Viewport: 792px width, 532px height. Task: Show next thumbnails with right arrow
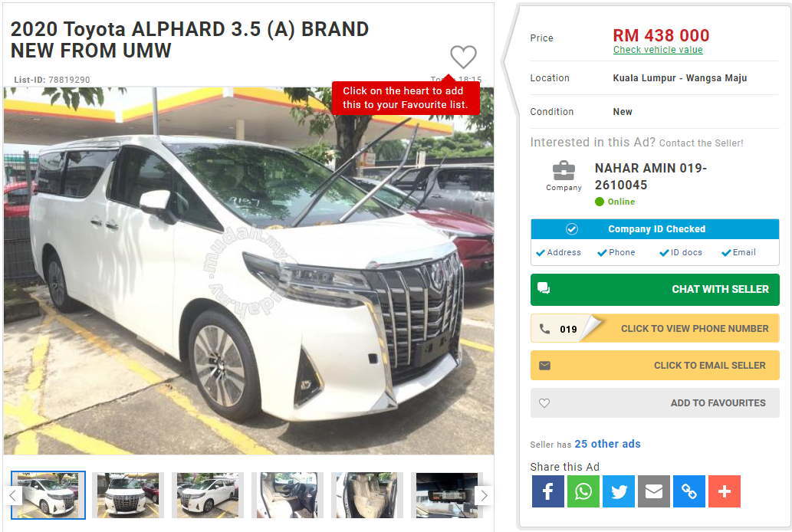pos(484,496)
